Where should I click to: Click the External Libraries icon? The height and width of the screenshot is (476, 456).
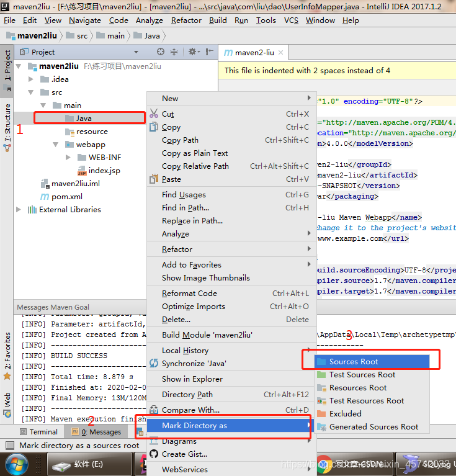coord(32,210)
